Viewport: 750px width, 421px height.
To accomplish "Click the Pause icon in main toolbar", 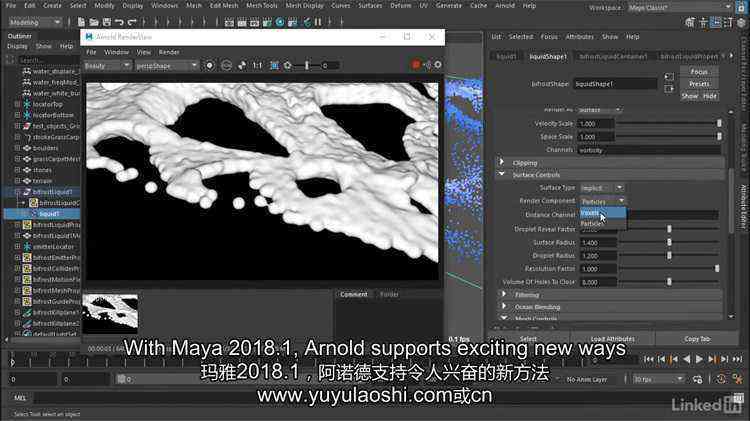I will click(x=318, y=22).
